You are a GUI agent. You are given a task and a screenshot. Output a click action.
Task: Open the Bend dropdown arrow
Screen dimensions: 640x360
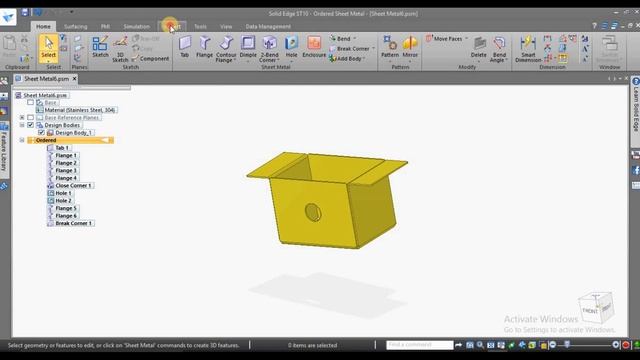(x=354, y=38)
